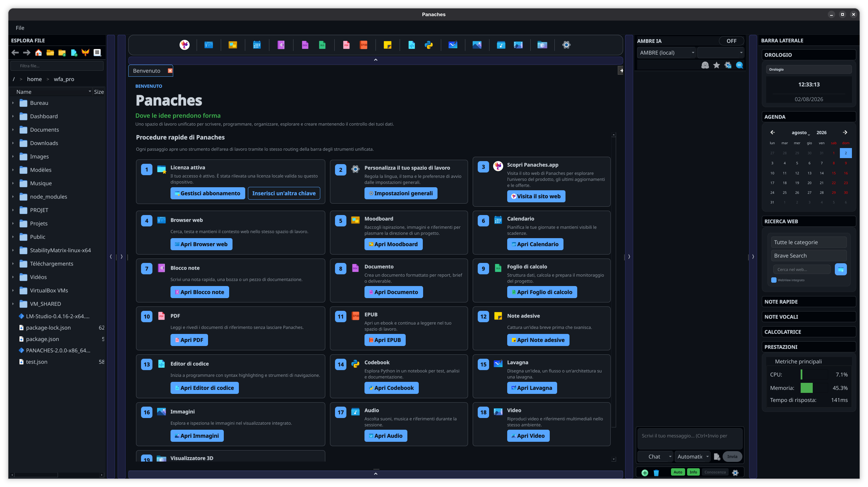This screenshot has height=487, width=868.
Task: Open the DOC document icon in top toolbar
Action: tap(305, 45)
